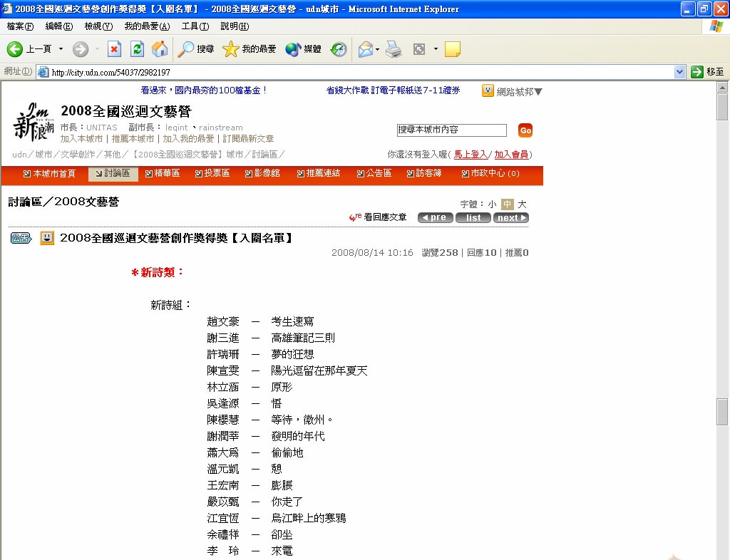The height and width of the screenshot is (560, 730).
Task: Expand the address bar URL dropdown
Action: [679, 72]
